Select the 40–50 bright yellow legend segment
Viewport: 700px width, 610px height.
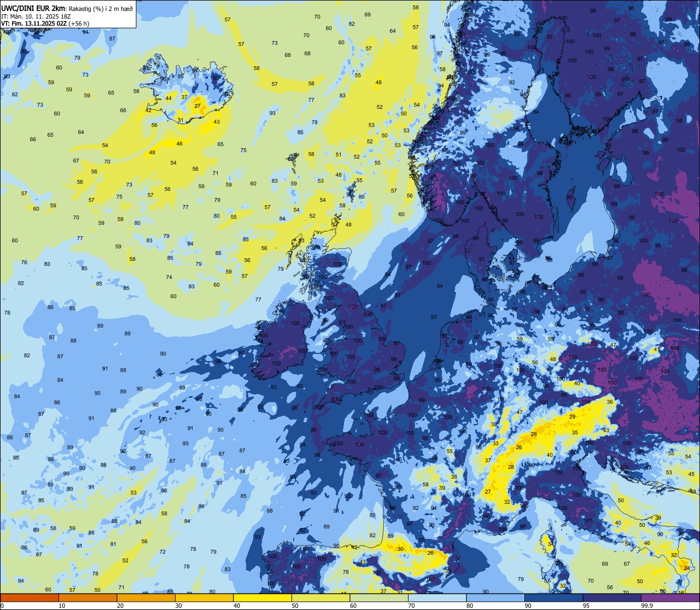[262, 597]
